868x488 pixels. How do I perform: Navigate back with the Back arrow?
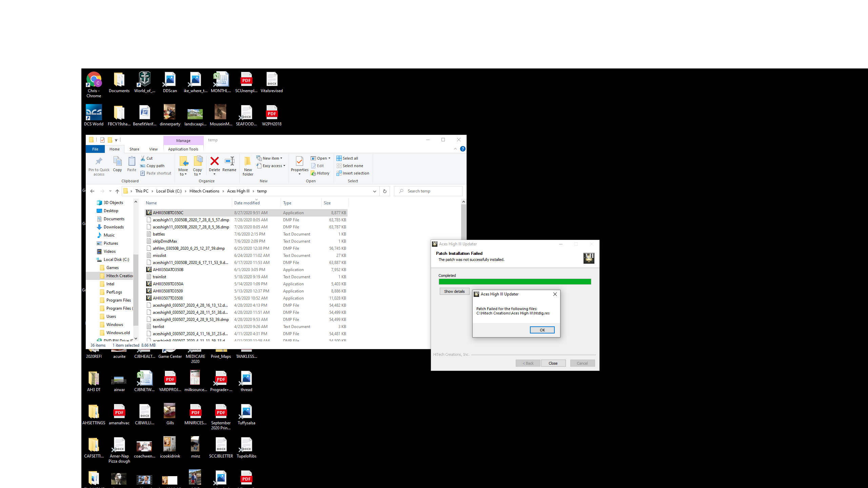click(92, 191)
